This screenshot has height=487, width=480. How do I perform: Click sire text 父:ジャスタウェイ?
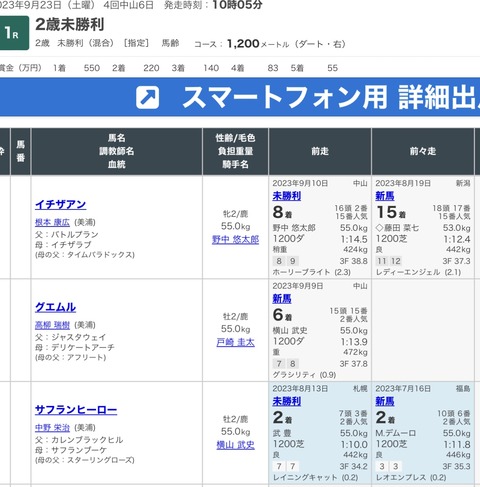pyautogui.click(x=70, y=337)
